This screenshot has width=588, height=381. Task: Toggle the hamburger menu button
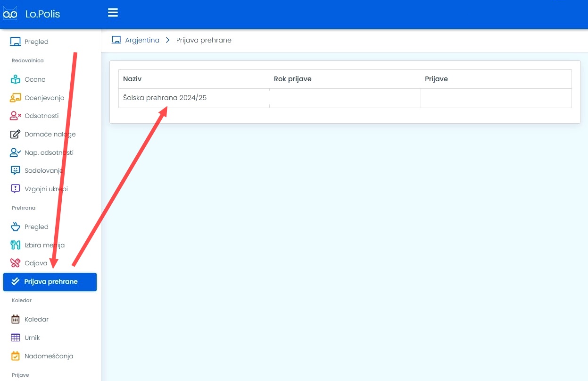coord(113,12)
